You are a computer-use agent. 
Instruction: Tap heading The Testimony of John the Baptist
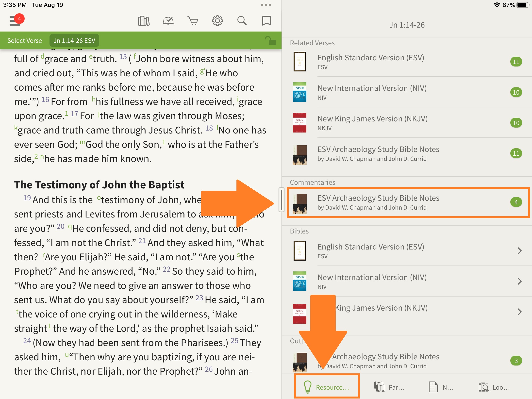pyautogui.click(x=99, y=185)
